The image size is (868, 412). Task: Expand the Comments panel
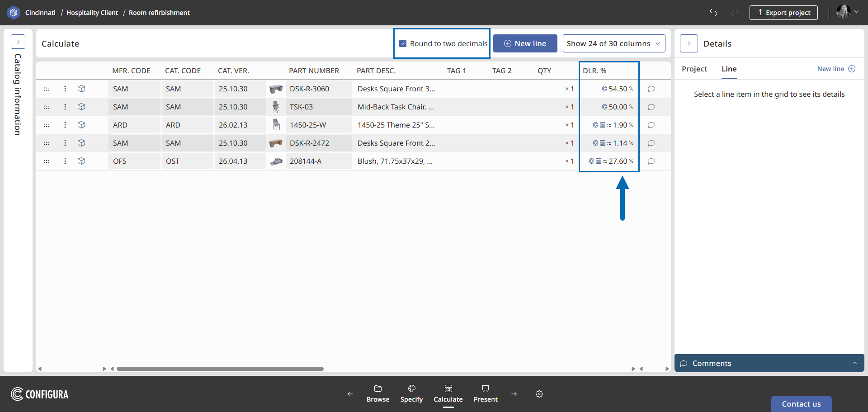tap(769, 363)
